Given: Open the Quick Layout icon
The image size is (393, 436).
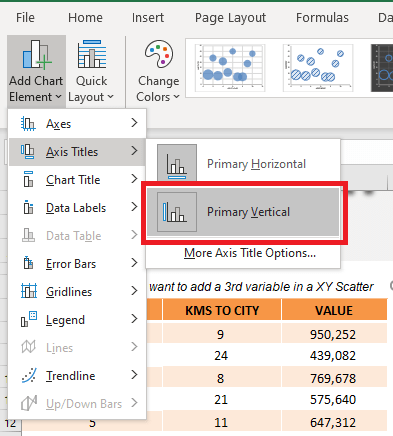Looking at the screenshot, I should [92, 54].
